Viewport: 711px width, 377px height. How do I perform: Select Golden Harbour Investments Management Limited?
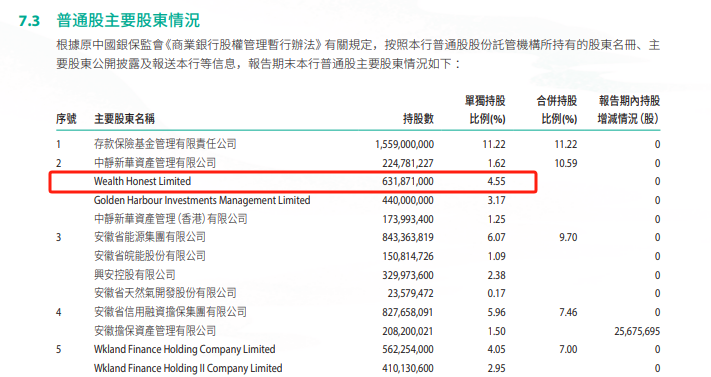pyautogui.click(x=202, y=201)
